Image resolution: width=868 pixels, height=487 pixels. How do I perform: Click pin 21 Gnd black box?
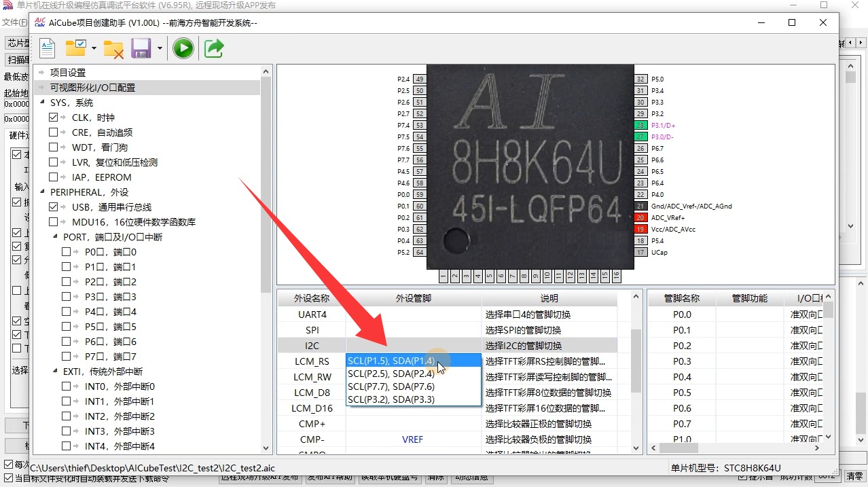point(640,206)
